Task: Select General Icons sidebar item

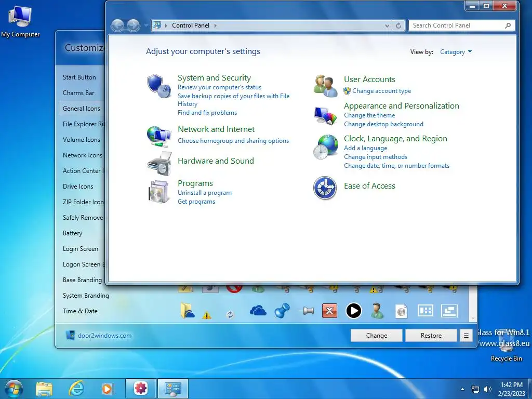Action: (x=82, y=109)
